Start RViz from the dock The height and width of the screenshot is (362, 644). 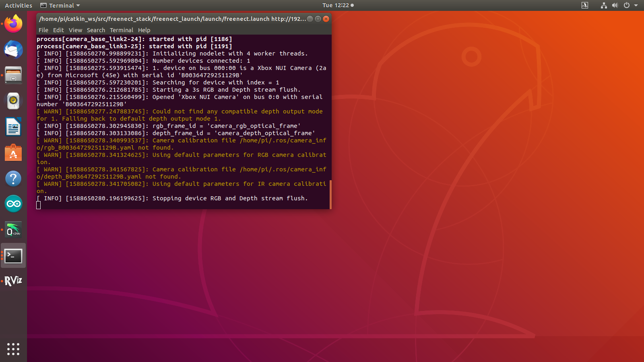(13, 281)
